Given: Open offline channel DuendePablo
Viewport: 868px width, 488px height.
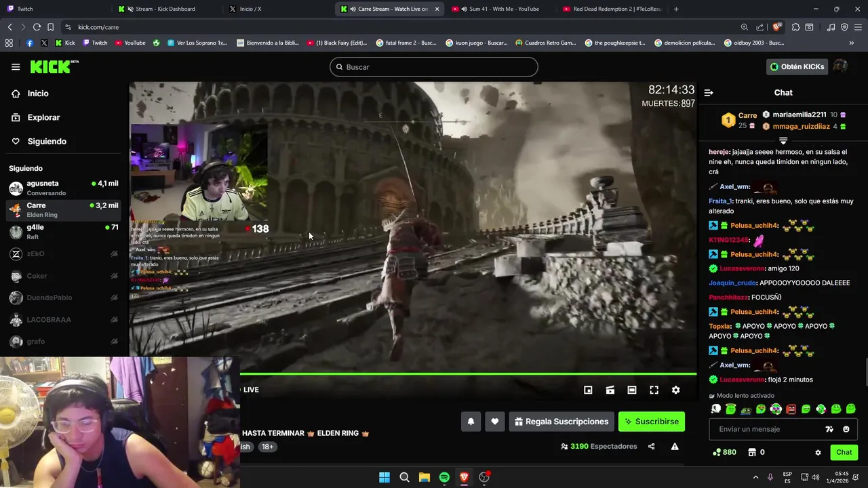Looking at the screenshot, I should coord(64,298).
